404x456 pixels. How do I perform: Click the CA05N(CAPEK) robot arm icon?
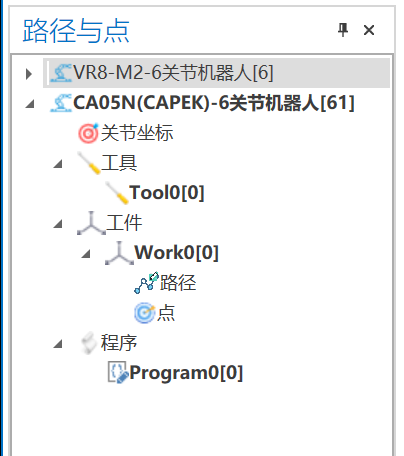pos(61,103)
